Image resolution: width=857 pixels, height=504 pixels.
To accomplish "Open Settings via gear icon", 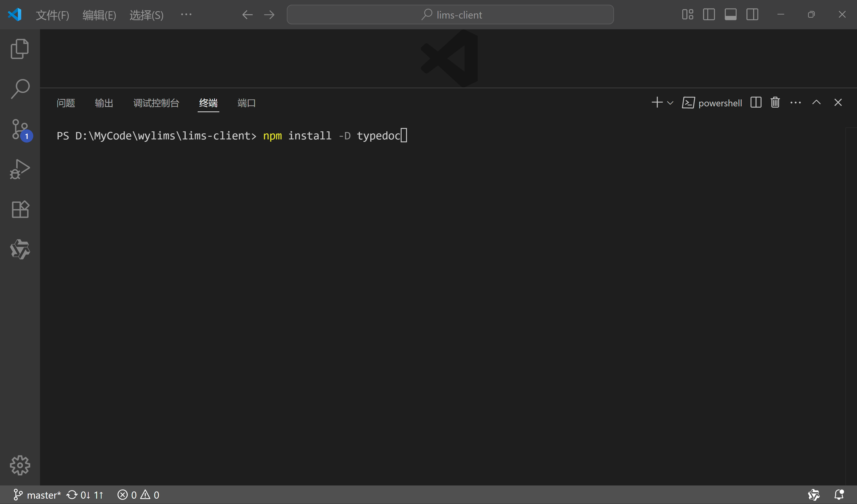I will tap(20, 466).
